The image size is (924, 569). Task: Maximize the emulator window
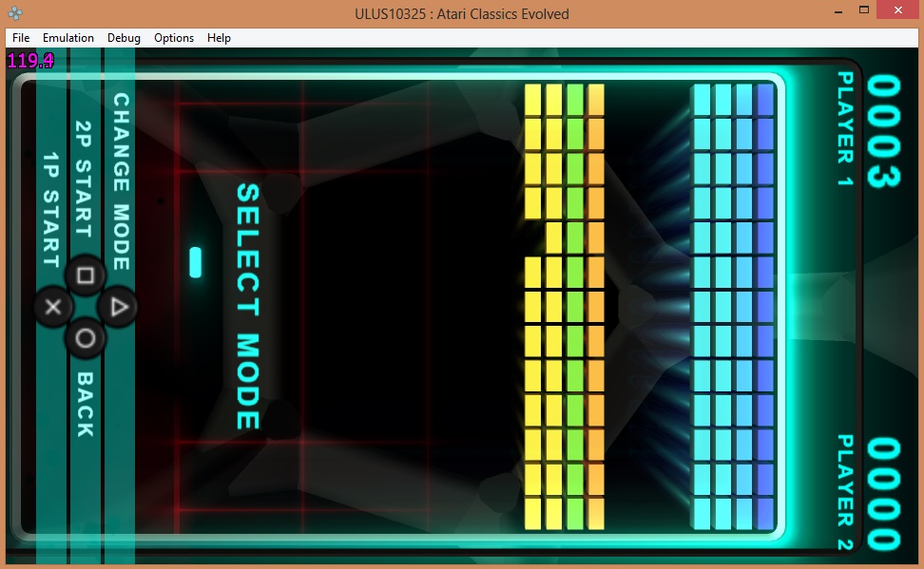[864, 10]
